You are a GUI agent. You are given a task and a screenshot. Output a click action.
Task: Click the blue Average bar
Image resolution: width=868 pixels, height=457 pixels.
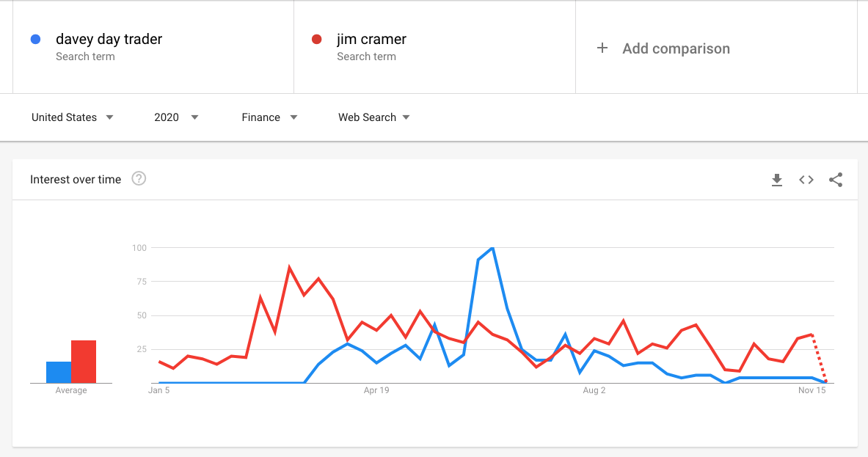click(59, 373)
